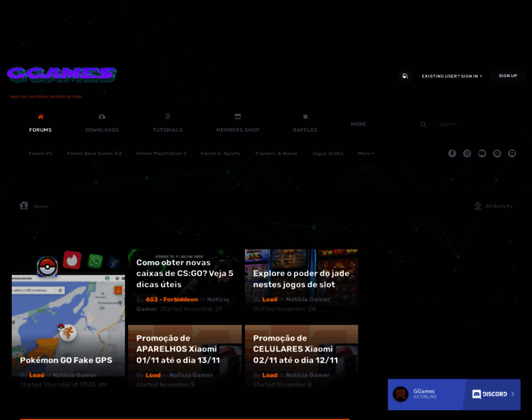The height and width of the screenshot is (420, 532).
Task: Open the Downloads tab
Action: coord(102,130)
